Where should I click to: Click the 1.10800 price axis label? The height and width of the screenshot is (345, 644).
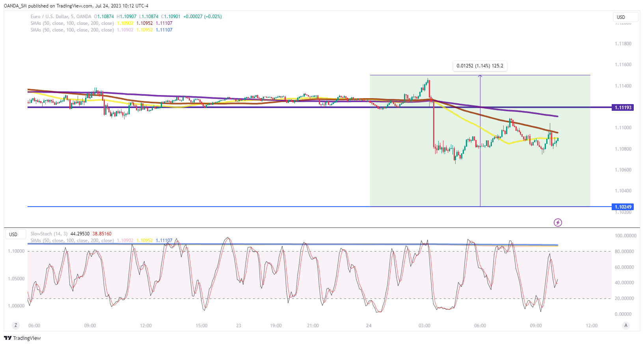coord(623,149)
